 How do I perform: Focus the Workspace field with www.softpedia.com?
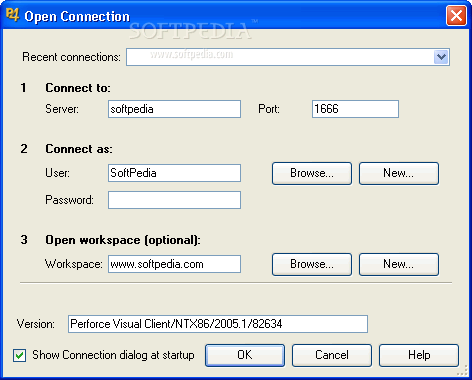(174, 264)
